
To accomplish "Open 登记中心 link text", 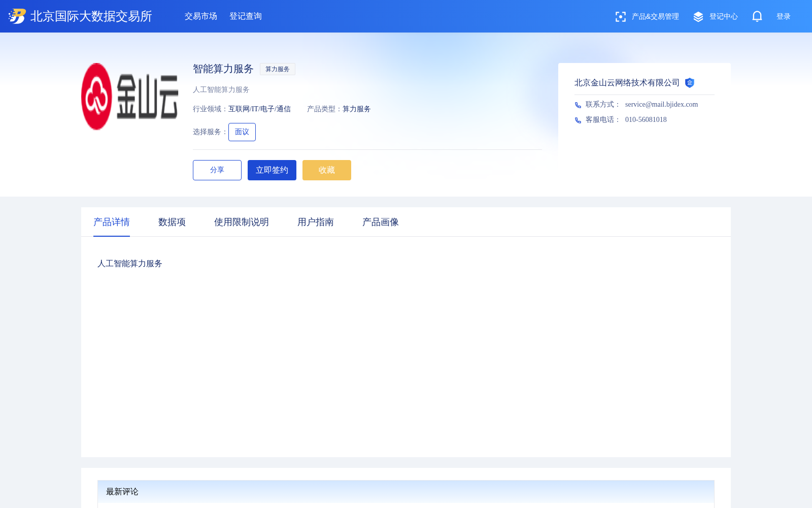I will [724, 17].
